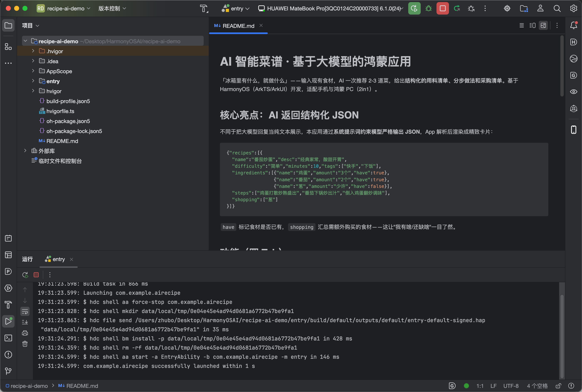Open the recipe-ai-demo project dropdown
Screen dimensions: 582x392
pos(63,9)
